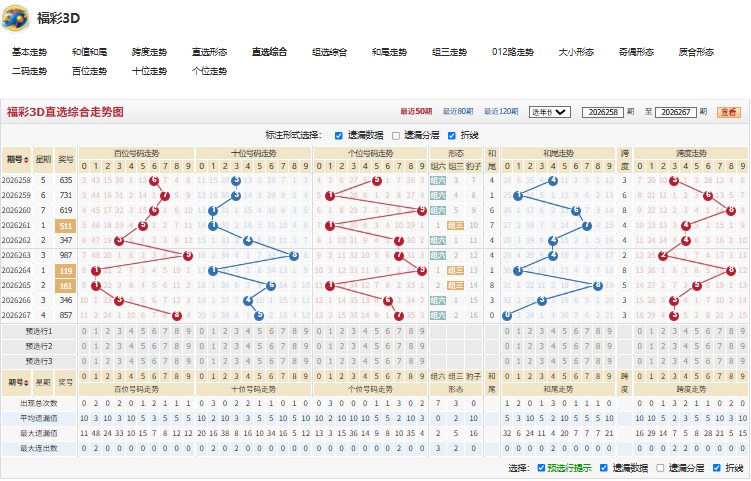Open the 十位走势 link
751x481 pixels.
[149, 71]
